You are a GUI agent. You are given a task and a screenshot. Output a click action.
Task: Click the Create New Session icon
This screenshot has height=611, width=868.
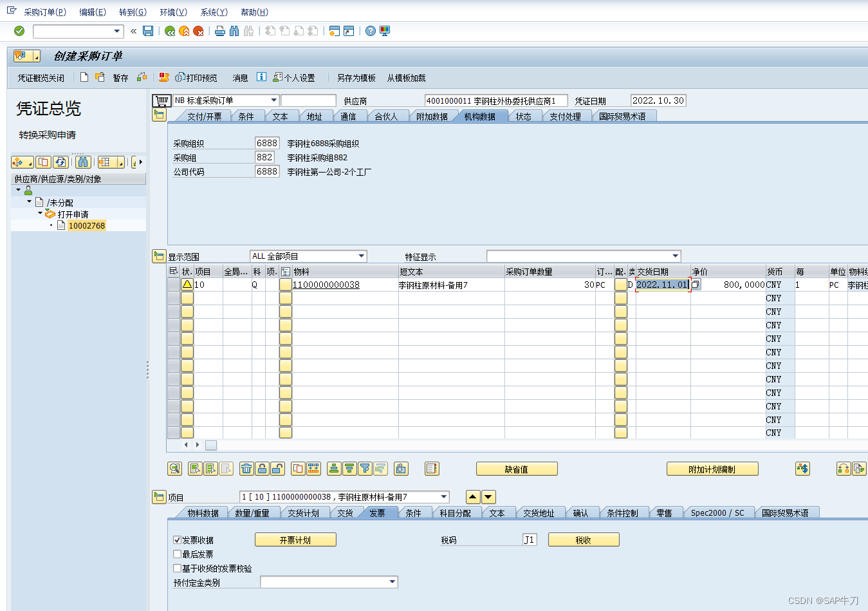point(334,31)
